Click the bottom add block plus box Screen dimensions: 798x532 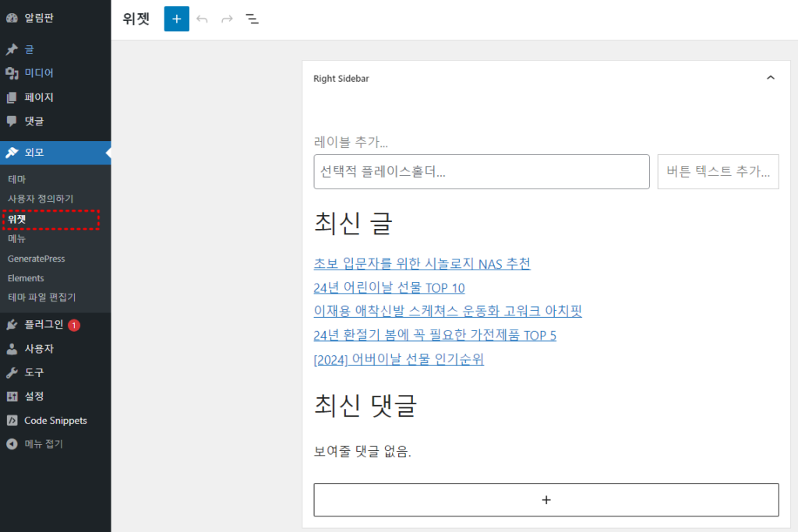tap(546, 500)
